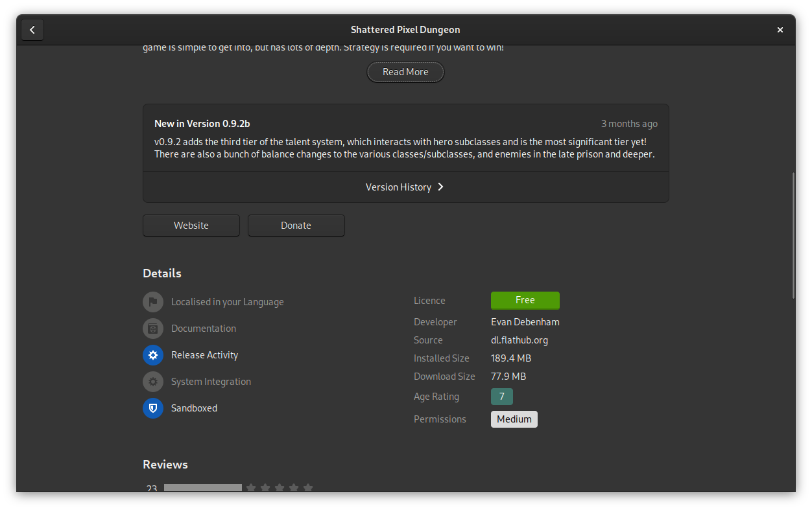Click the Documentation lifebuoy icon
The image size is (812, 510).
click(x=153, y=329)
